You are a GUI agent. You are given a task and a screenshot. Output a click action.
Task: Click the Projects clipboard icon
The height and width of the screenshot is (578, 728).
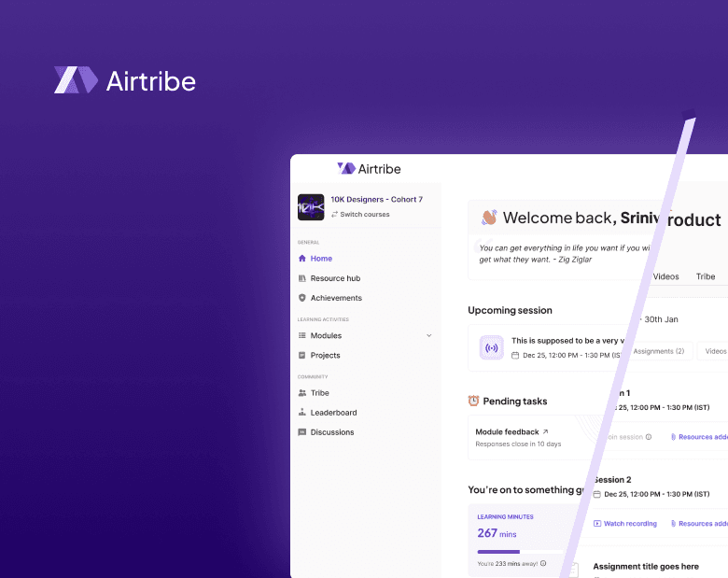302,355
